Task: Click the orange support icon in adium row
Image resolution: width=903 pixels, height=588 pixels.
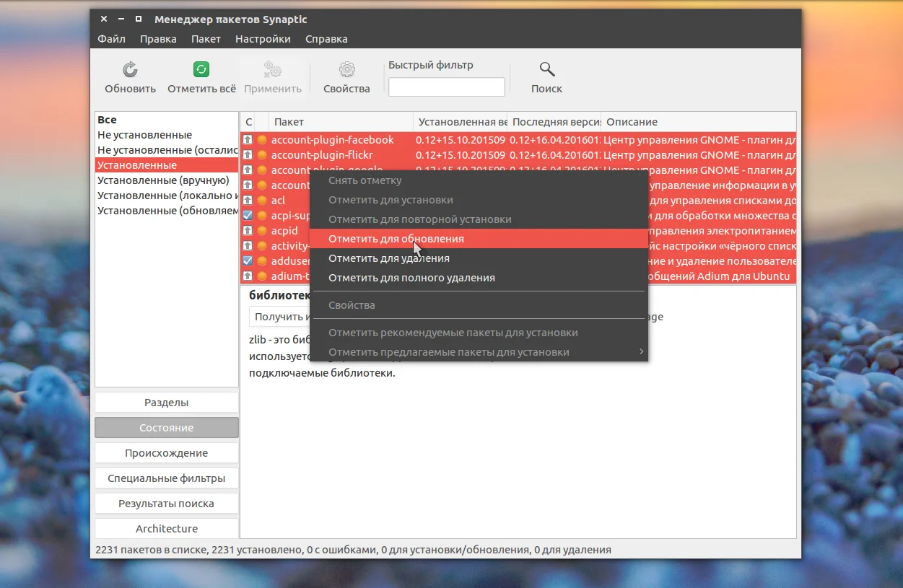Action: click(263, 276)
